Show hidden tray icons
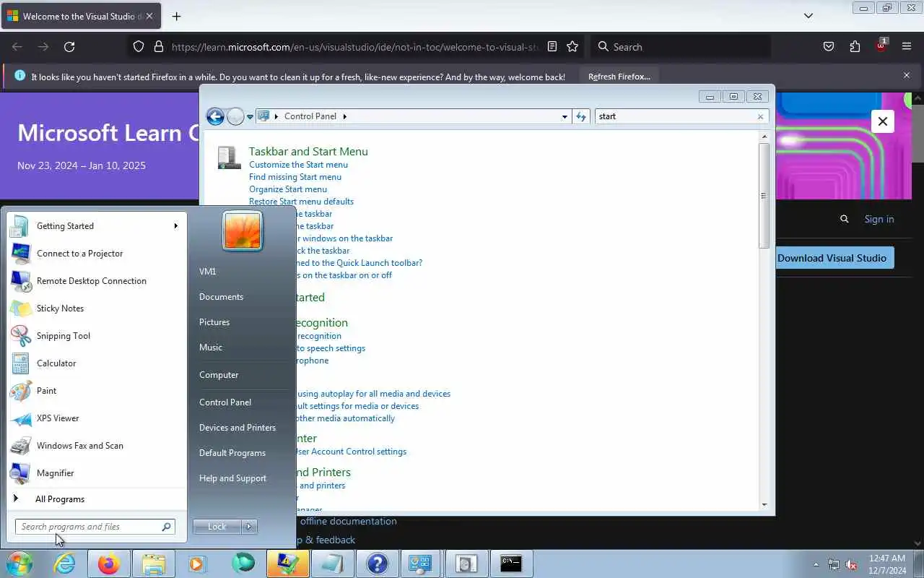The width and height of the screenshot is (924, 578). (816, 564)
